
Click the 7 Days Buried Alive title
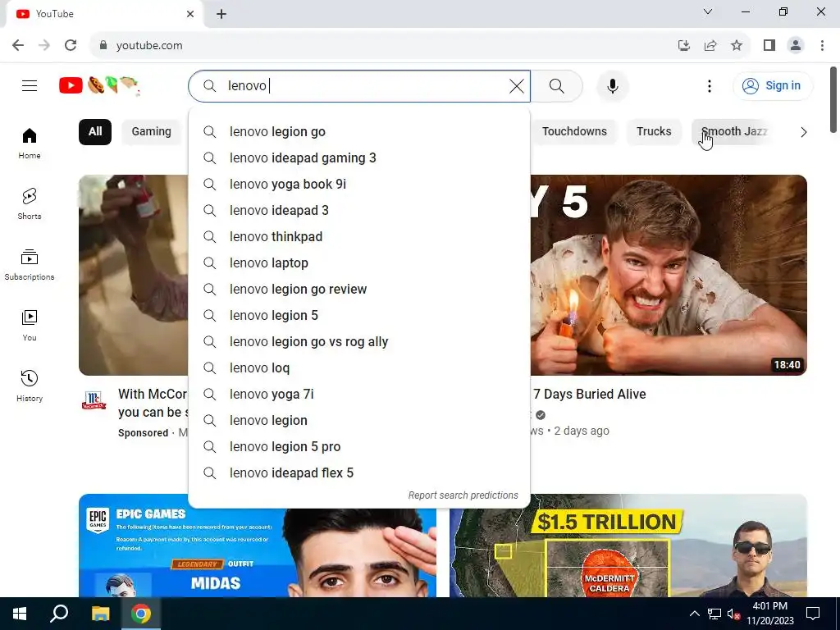tap(589, 395)
